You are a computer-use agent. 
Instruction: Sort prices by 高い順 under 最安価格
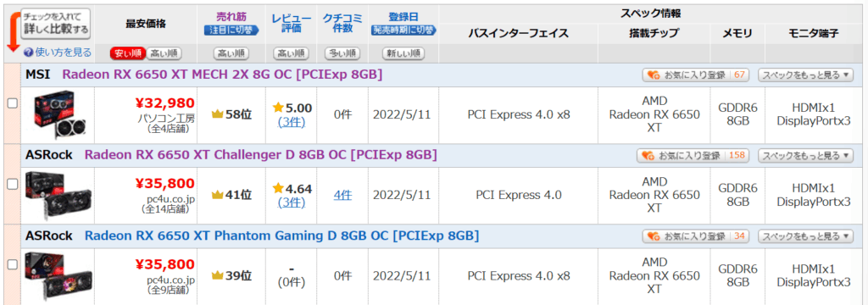click(164, 53)
